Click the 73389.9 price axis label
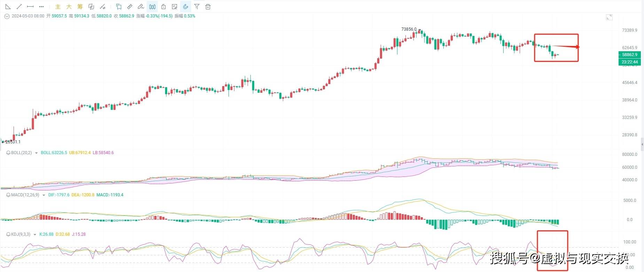The height and width of the screenshot is (272, 644). pos(630,30)
